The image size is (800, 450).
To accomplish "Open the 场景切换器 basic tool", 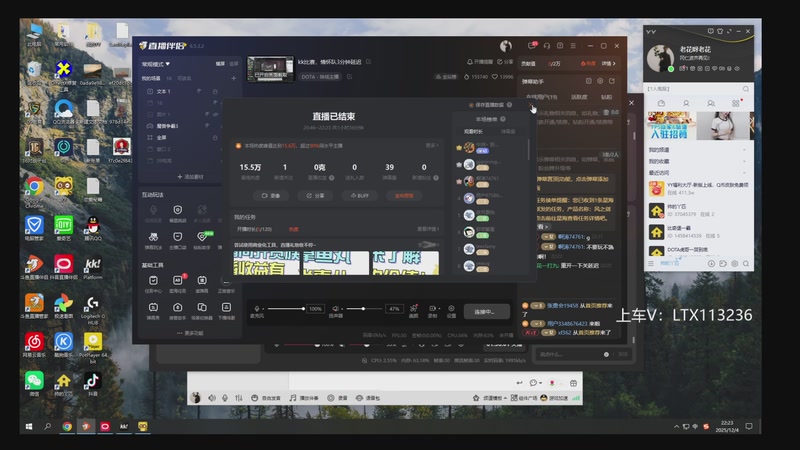I will [202, 311].
